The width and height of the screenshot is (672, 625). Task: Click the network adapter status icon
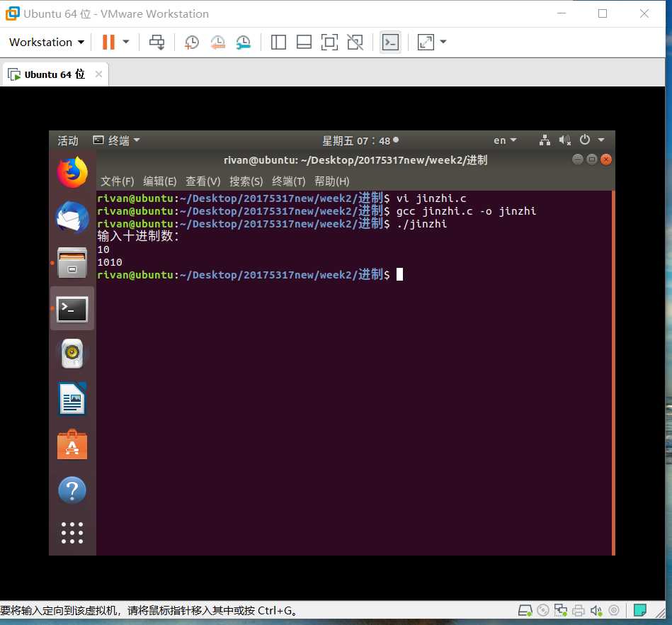(x=560, y=610)
